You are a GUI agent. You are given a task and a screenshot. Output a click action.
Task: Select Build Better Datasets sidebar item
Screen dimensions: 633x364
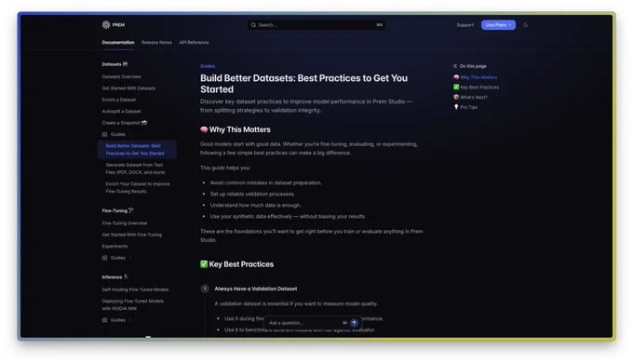click(137, 150)
